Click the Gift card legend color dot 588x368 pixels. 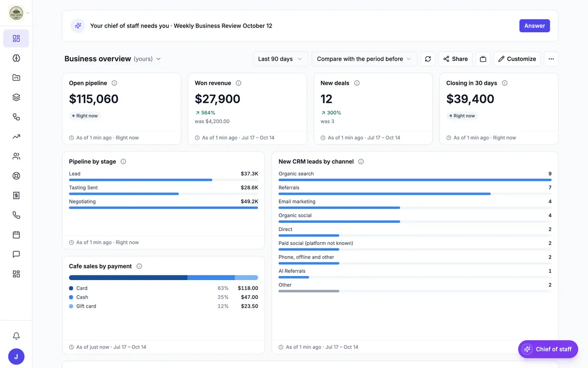(71, 307)
